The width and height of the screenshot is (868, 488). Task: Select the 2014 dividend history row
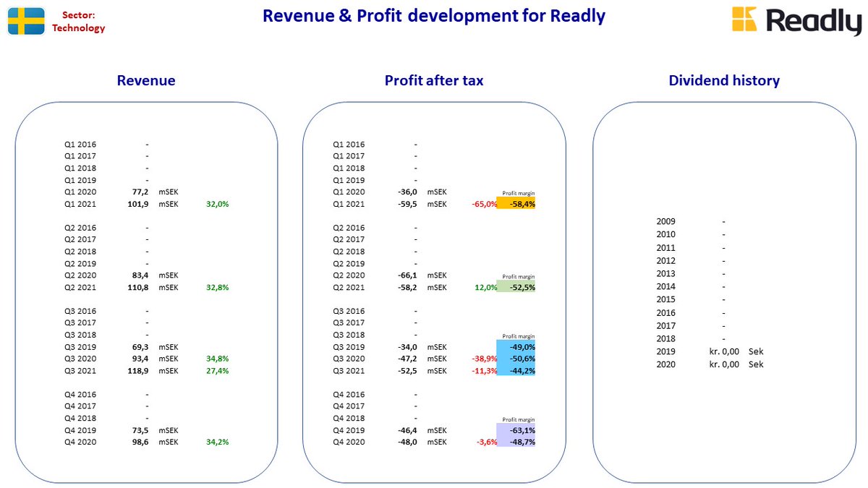tap(691, 287)
